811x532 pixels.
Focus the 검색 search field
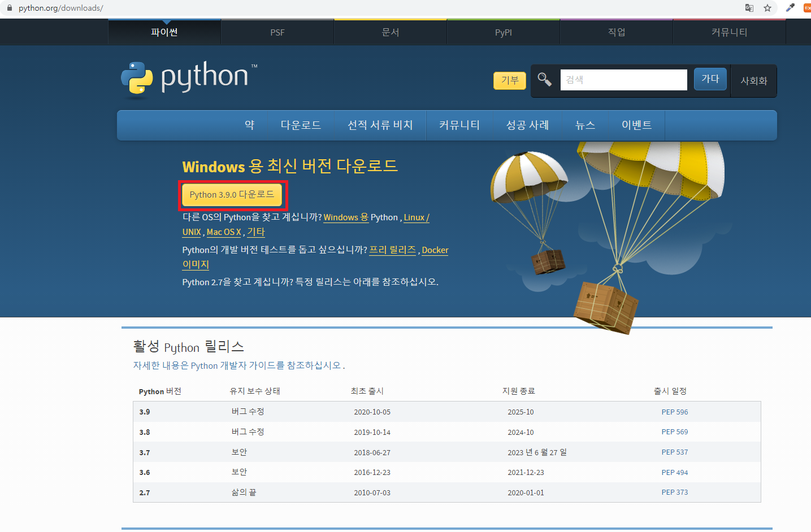624,80
